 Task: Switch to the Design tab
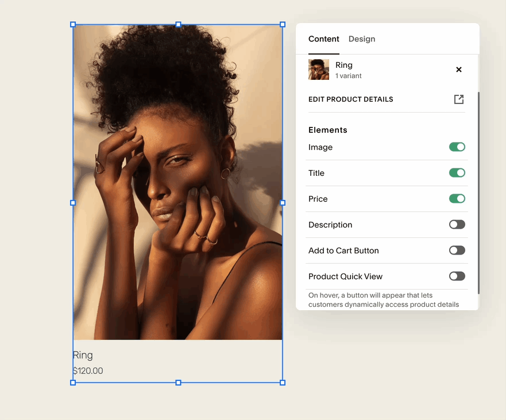pos(362,39)
